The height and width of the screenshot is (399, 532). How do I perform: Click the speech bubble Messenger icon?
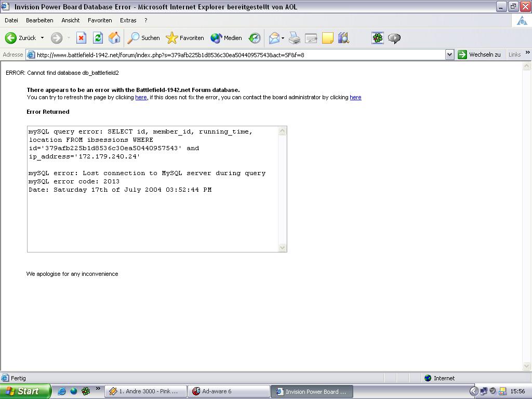coord(394,38)
